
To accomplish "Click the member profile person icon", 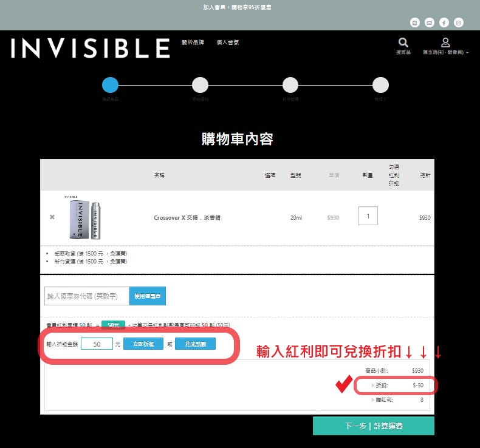I will [x=445, y=42].
